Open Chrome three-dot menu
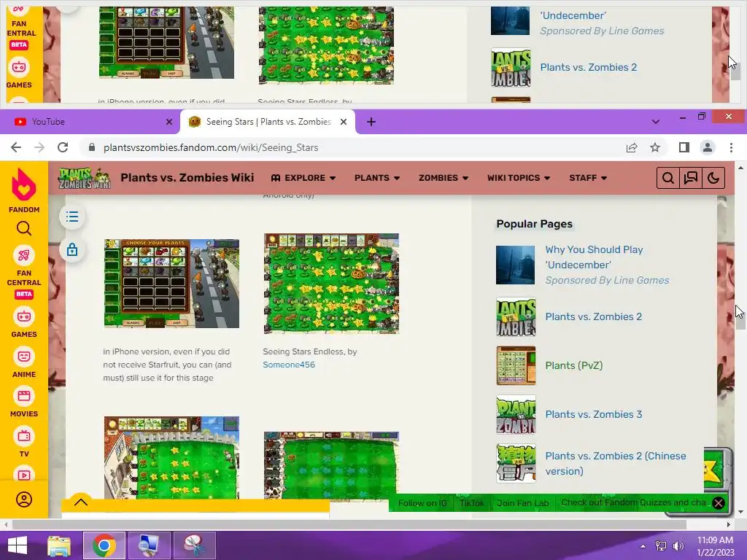The width and height of the screenshot is (747, 560). pos(731,147)
